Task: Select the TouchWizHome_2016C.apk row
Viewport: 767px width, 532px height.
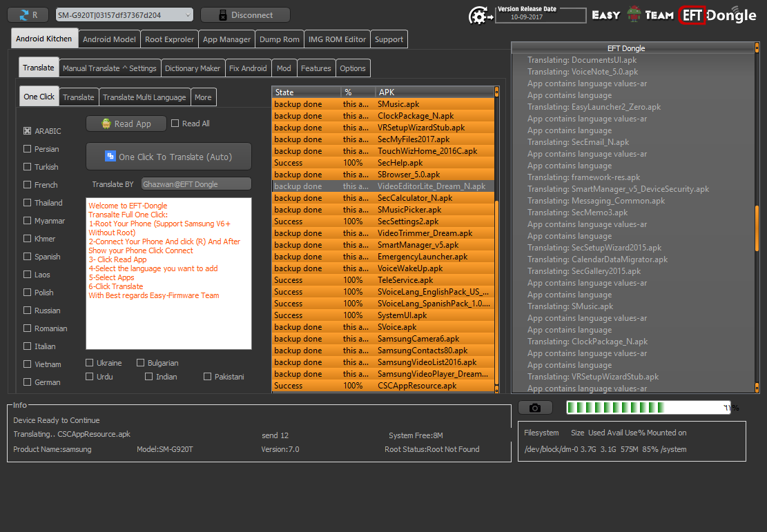Action: (x=383, y=151)
